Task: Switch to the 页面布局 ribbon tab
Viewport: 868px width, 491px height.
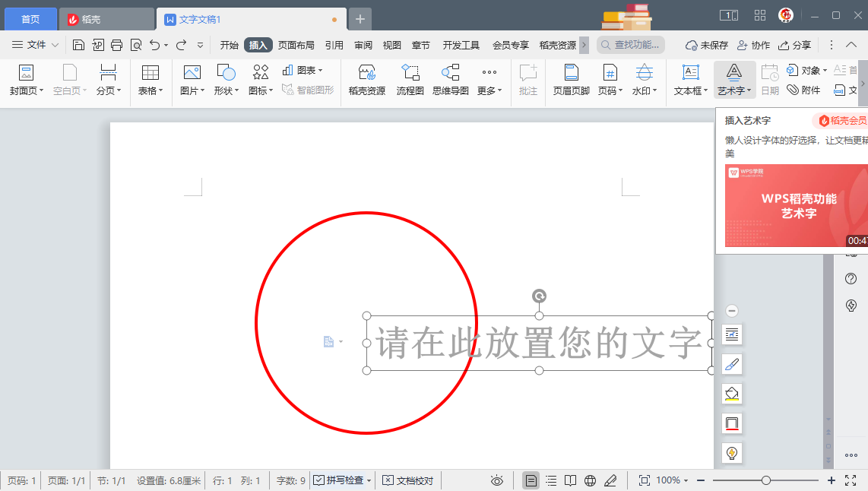Action: click(296, 46)
